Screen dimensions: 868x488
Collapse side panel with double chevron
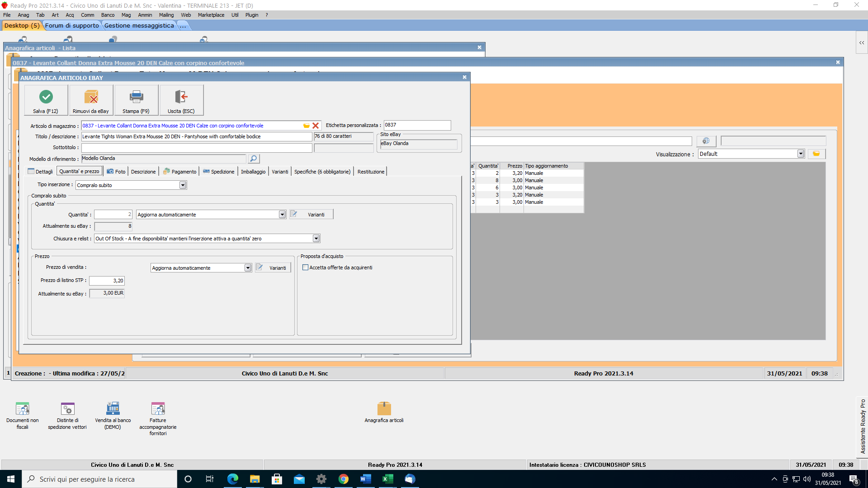(862, 43)
